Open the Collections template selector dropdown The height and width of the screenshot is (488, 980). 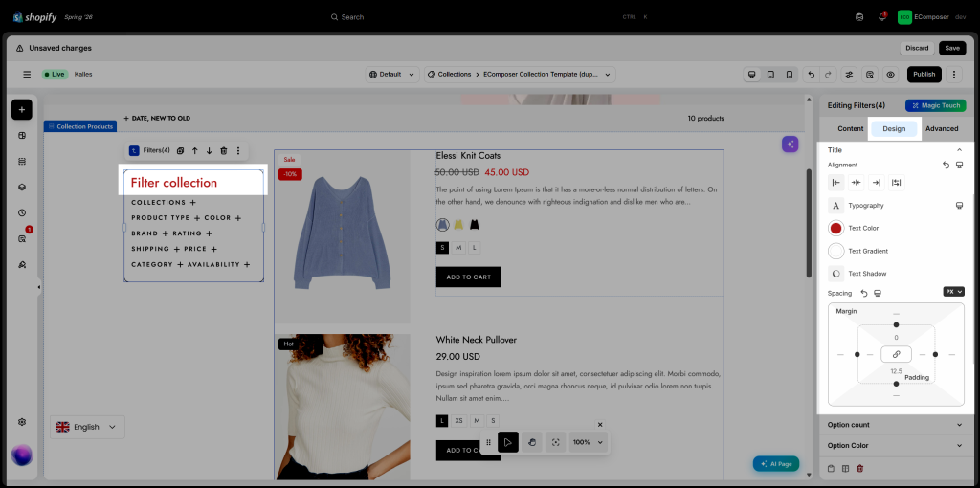pos(520,75)
